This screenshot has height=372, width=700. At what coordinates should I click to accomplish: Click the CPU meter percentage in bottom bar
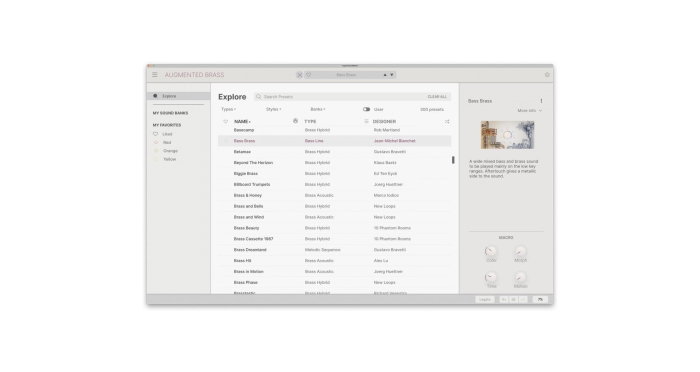point(540,300)
